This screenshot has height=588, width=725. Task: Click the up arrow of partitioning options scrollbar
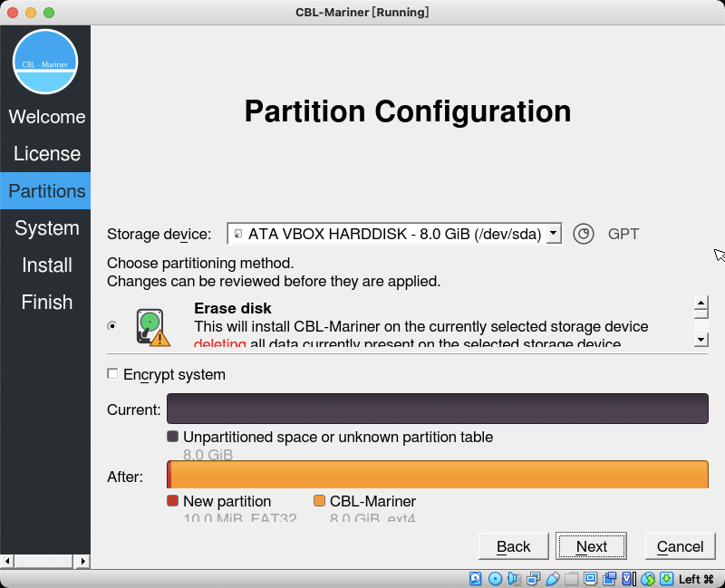[701, 303]
